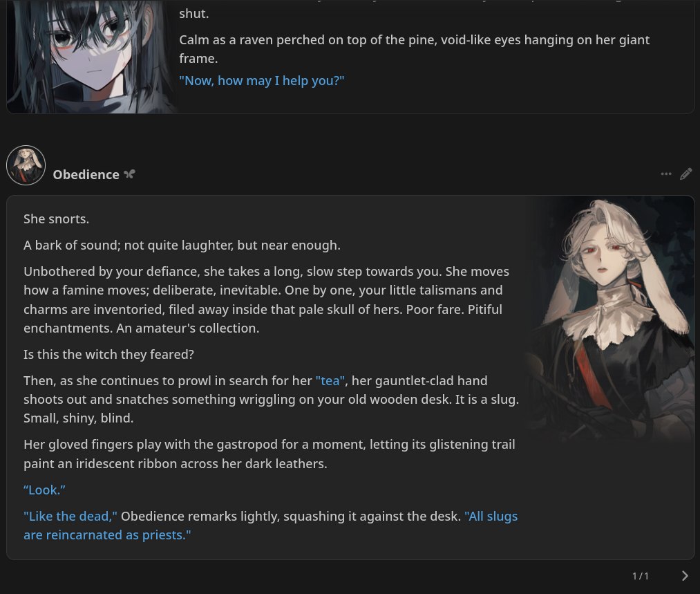Open Obedience's round avatar picture
This screenshot has width=700, height=594.
tap(26, 165)
